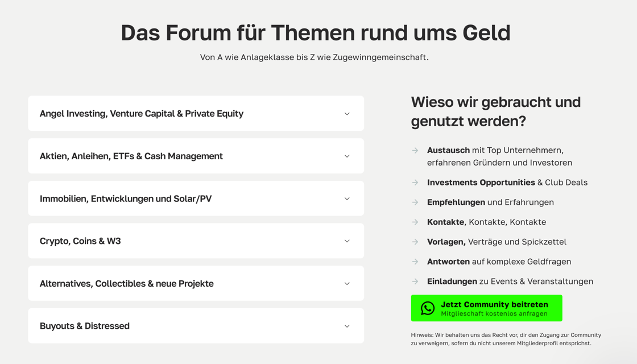This screenshot has width=637, height=364.
Task: Click arrow icon beside Antworten bullet
Action: click(x=415, y=262)
